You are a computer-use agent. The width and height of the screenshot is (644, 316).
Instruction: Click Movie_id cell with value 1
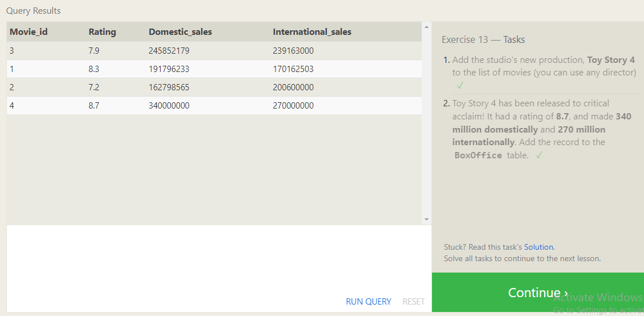click(12, 69)
